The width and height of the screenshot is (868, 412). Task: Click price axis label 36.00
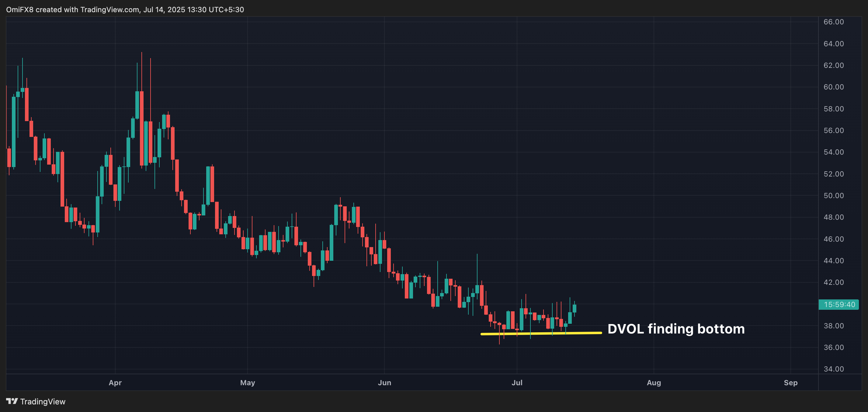click(834, 347)
